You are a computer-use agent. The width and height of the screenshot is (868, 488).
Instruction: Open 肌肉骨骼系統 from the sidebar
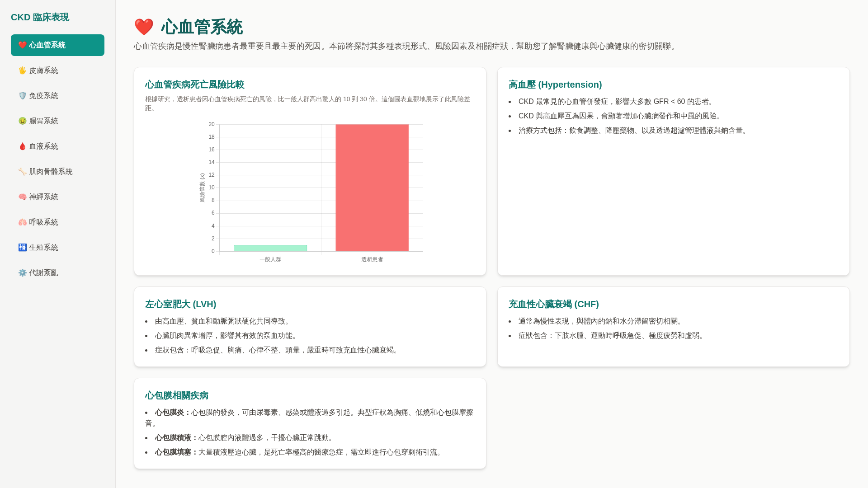(x=57, y=172)
